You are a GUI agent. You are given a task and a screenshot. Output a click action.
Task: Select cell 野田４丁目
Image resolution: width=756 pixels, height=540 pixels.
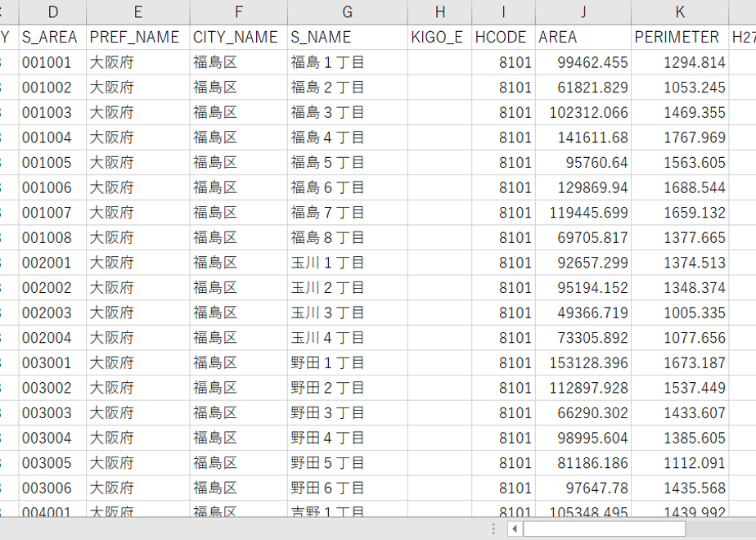[348, 438]
